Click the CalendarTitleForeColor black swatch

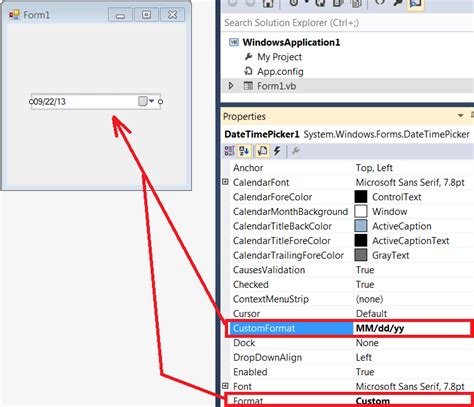click(361, 240)
